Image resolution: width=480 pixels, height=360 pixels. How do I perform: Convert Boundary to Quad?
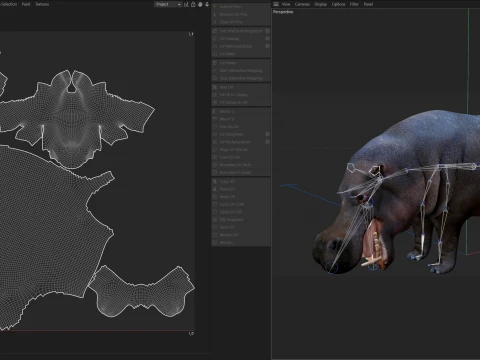(241, 172)
